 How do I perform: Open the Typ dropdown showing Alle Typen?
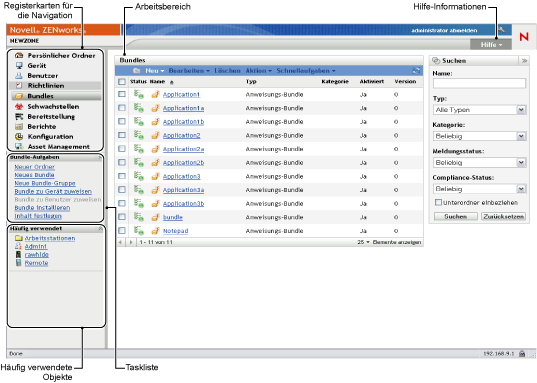479,110
